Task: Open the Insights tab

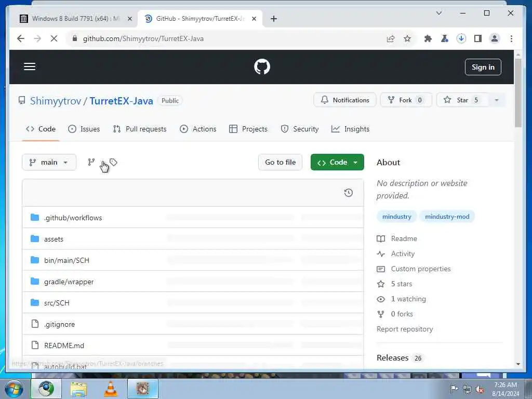Action: [x=351, y=129]
